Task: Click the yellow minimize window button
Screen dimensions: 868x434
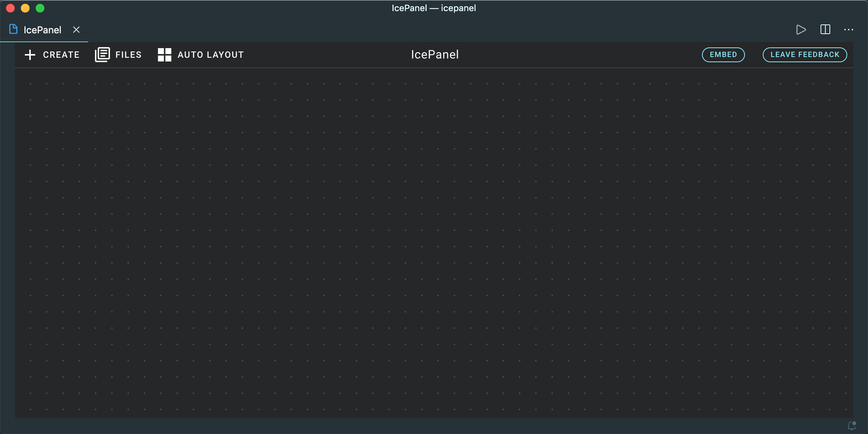Action: [25, 8]
